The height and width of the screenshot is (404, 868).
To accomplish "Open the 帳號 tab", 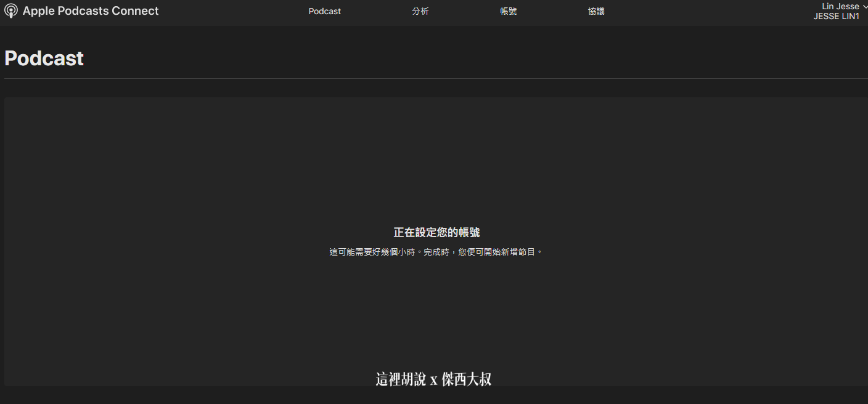I will click(509, 12).
